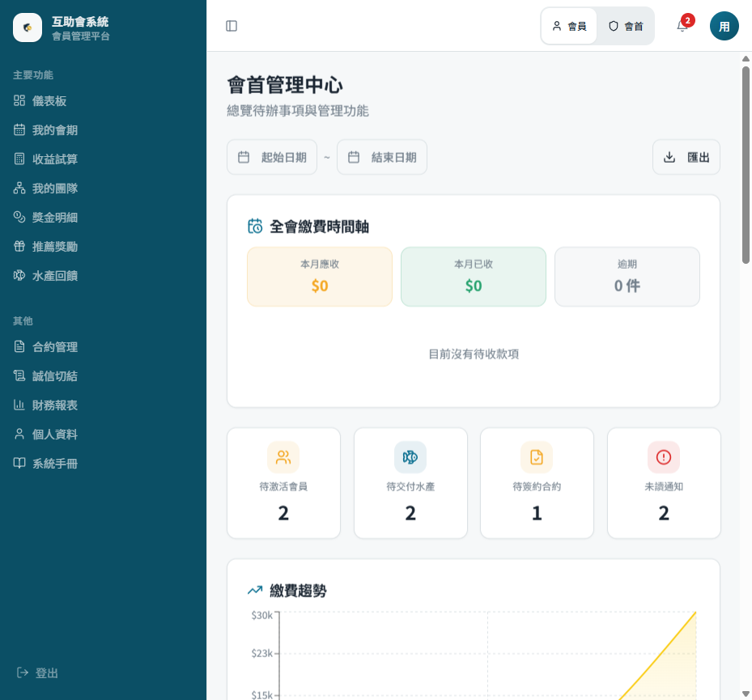This screenshot has width=752, height=700.
Task: Click the vertical scrollbar thumb
Action: click(746, 165)
